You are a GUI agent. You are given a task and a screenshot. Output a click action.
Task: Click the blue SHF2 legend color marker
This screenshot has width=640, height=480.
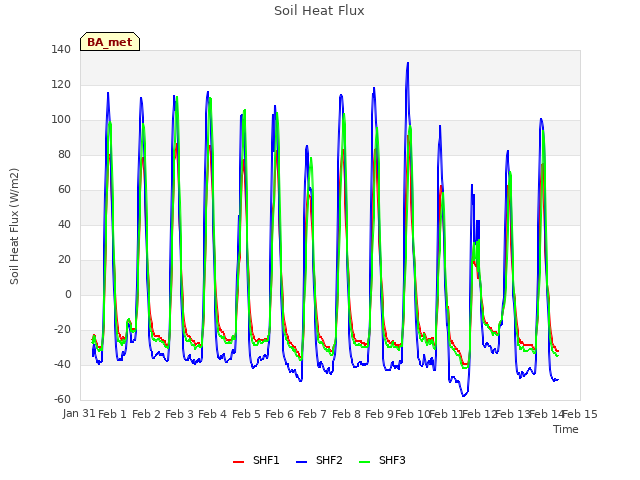click(x=301, y=462)
